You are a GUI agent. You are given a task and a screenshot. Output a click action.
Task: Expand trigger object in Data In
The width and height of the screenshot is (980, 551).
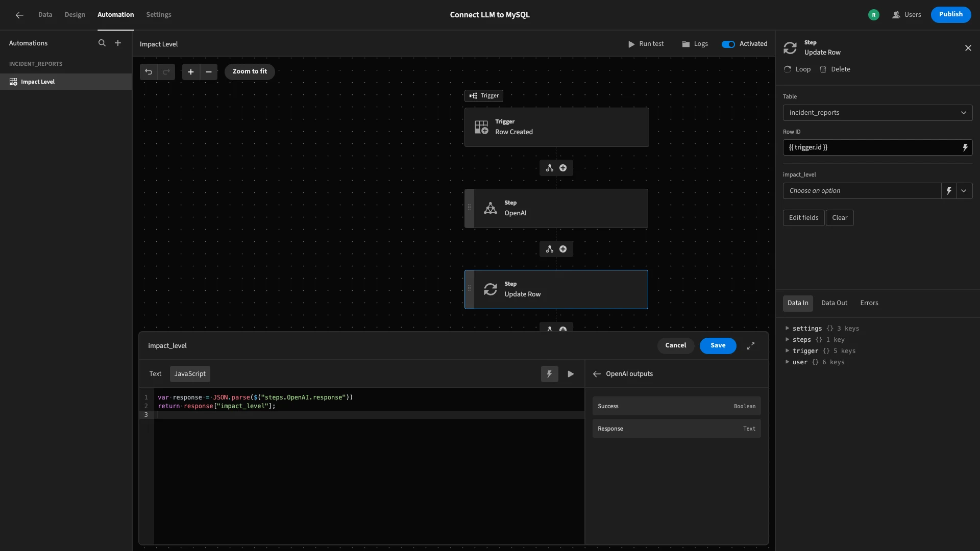[787, 351]
